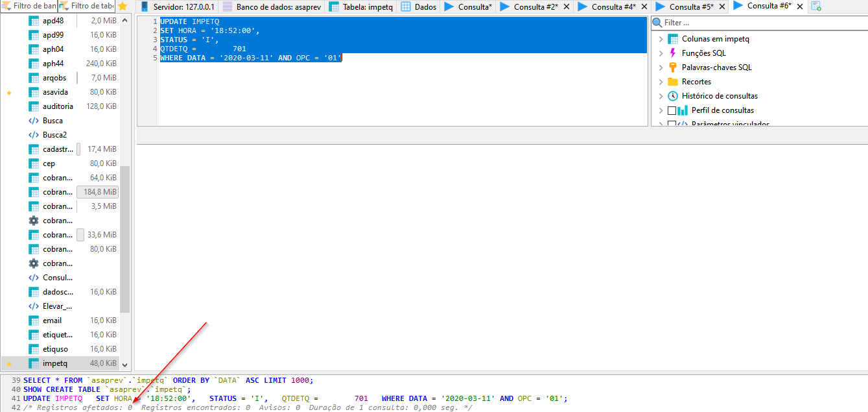Expand the Colunas em impetq node
The height and width of the screenshot is (412, 868).
[661, 39]
